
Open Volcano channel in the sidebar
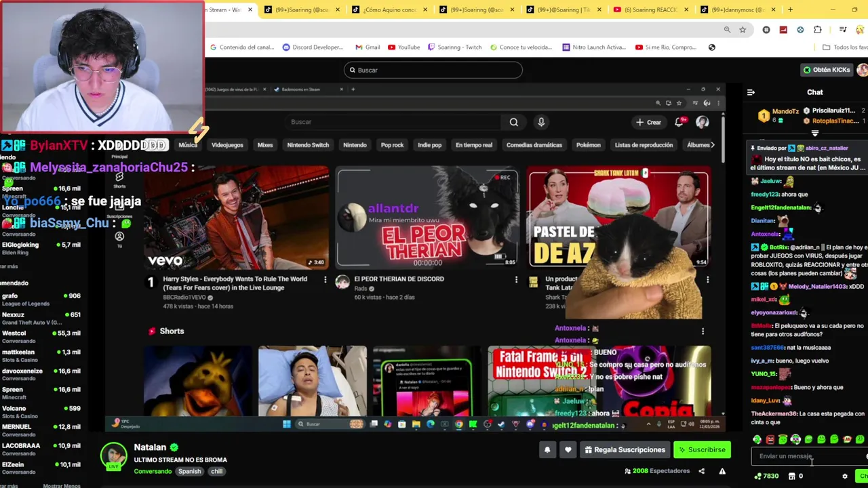pyautogui.click(x=41, y=412)
